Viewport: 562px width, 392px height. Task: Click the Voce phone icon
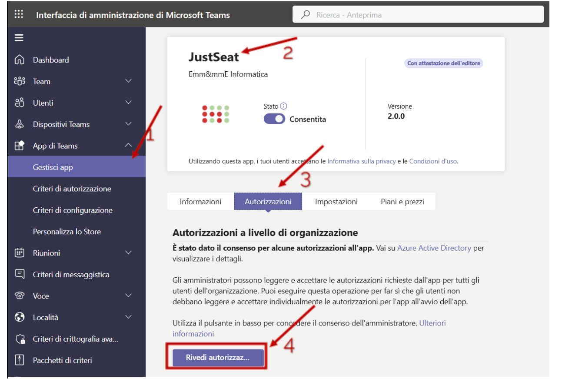[20, 296]
